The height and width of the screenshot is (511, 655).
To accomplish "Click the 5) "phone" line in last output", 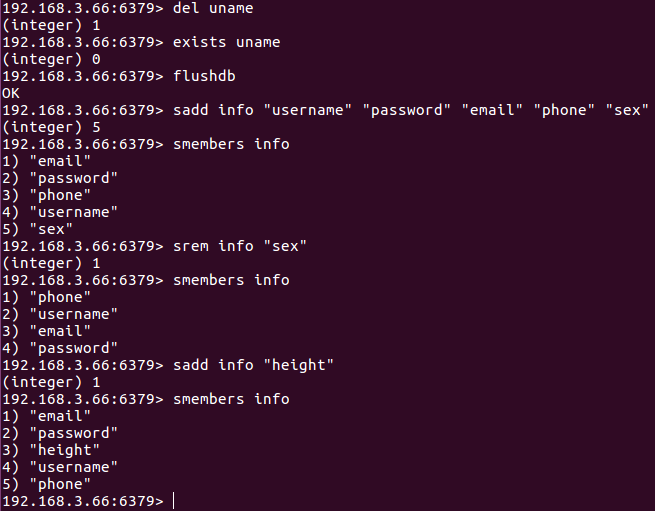I will point(46,484).
